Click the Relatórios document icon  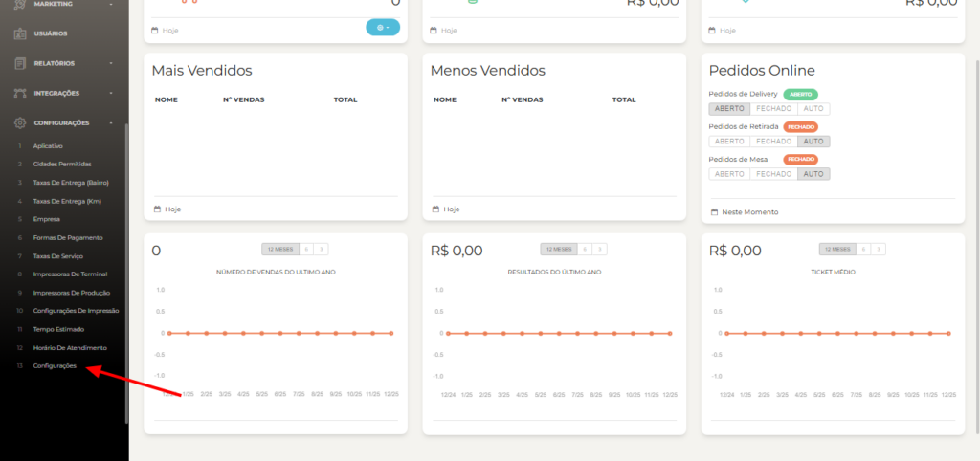point(20,63)
